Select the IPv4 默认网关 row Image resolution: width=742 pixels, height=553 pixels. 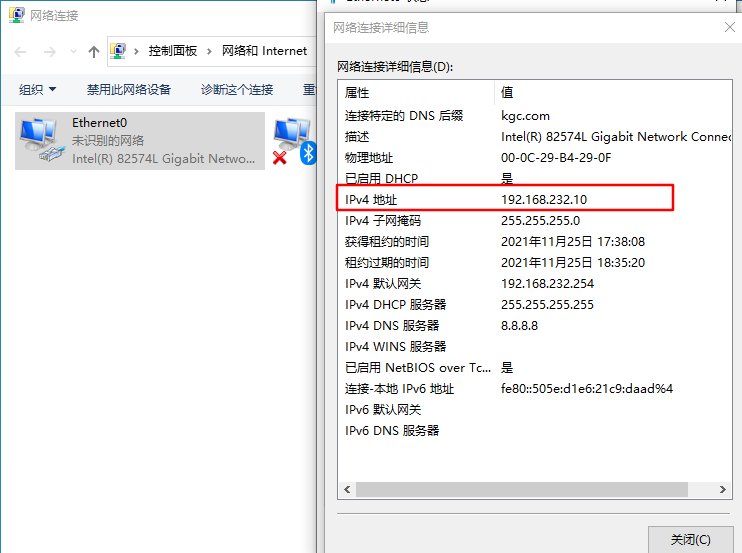(x=535, y=284)
